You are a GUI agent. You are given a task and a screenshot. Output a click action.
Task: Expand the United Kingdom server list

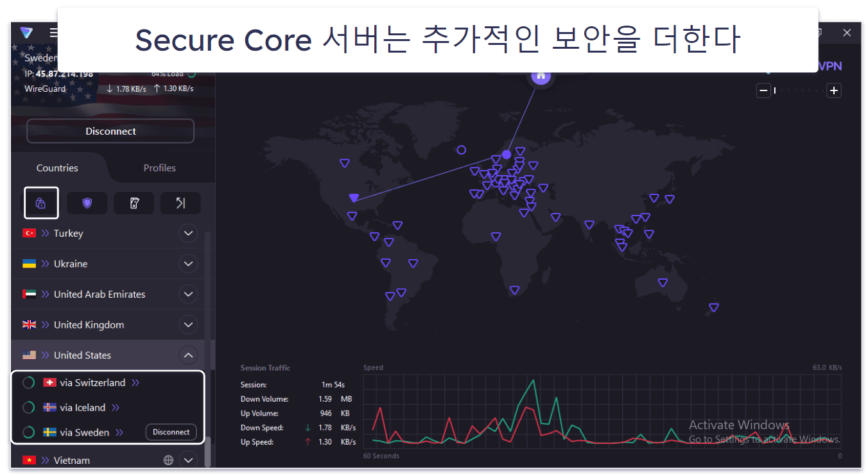(x=188, y=325)
